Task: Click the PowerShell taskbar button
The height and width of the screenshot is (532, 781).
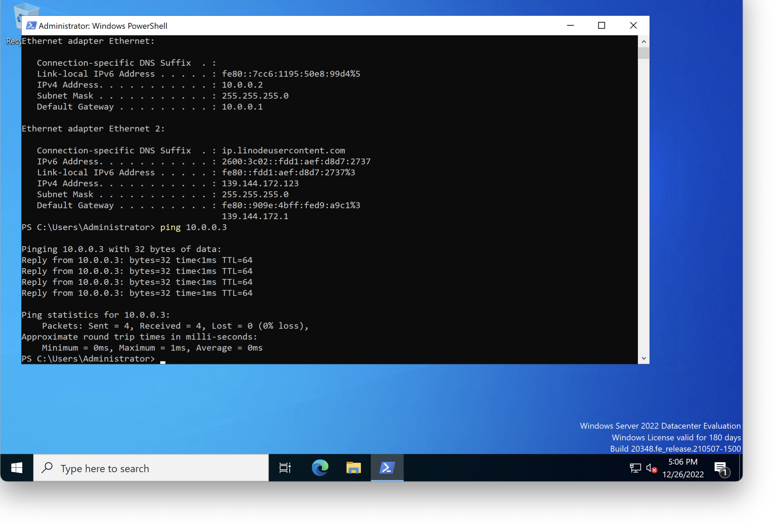Action: [x=387, y=468]
